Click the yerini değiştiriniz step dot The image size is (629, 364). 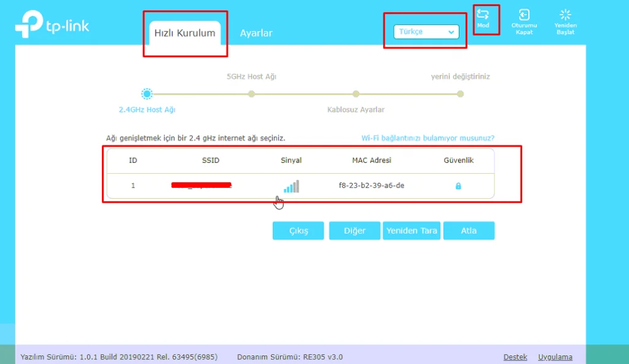[460, 94]
